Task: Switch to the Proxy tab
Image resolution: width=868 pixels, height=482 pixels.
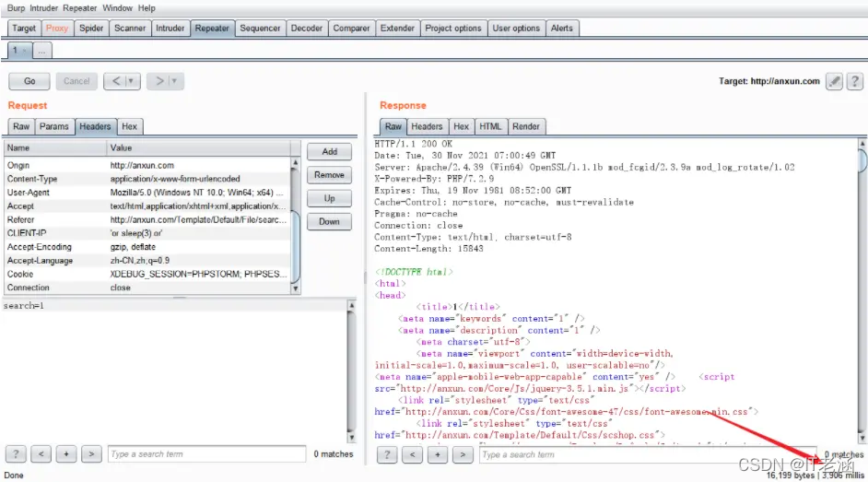Action: (x=57, y=29)
